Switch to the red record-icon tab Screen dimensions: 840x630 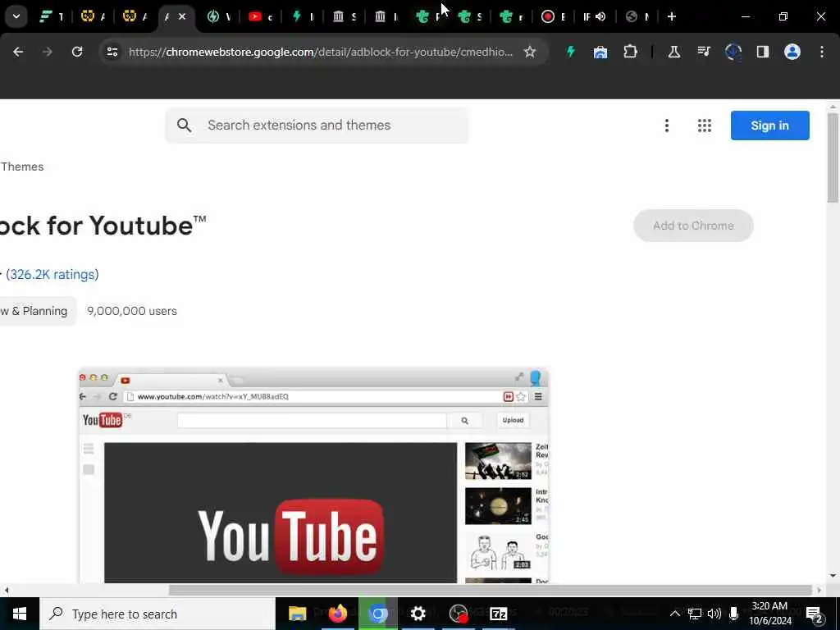[x=554, y=16]
